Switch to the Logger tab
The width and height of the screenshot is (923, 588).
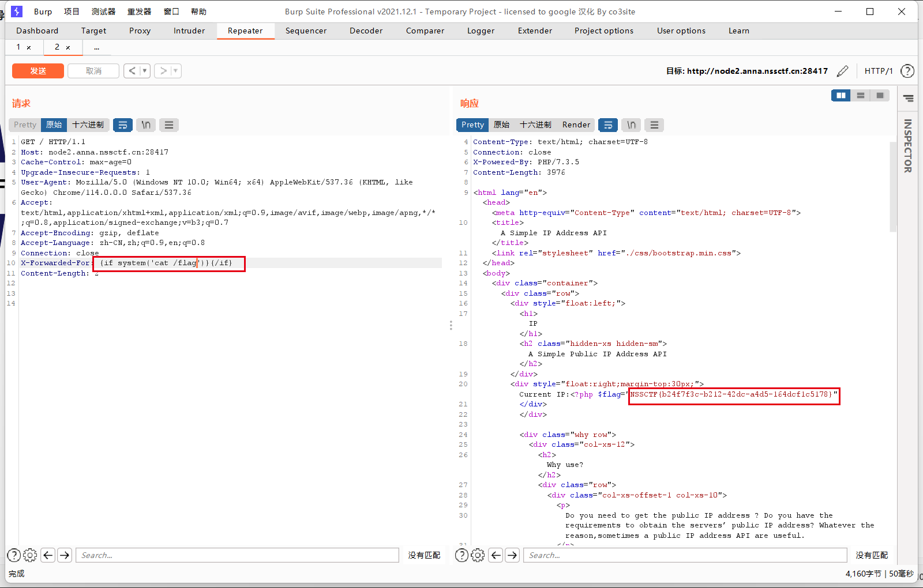pyautogui.click(x=481, y=31)
